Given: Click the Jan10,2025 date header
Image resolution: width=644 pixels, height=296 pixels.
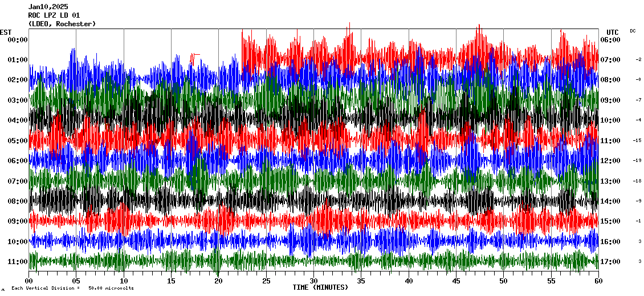Looking at the screenshot, I should 48,7.
